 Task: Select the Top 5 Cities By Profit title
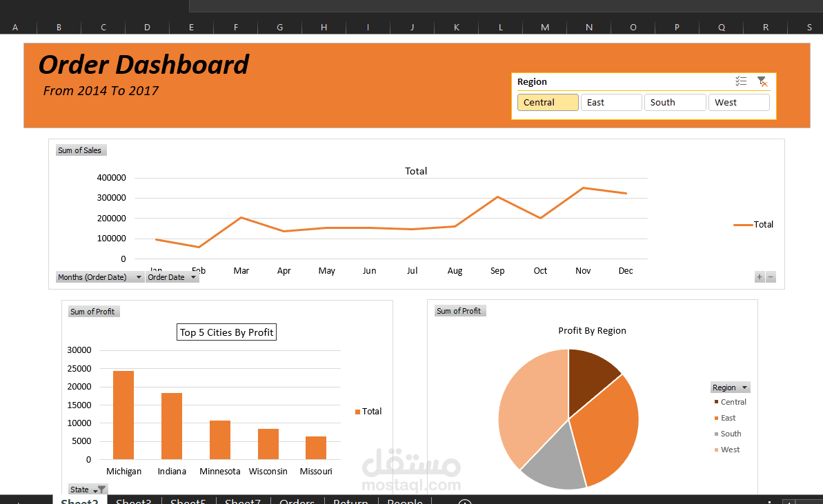point(226,332)
